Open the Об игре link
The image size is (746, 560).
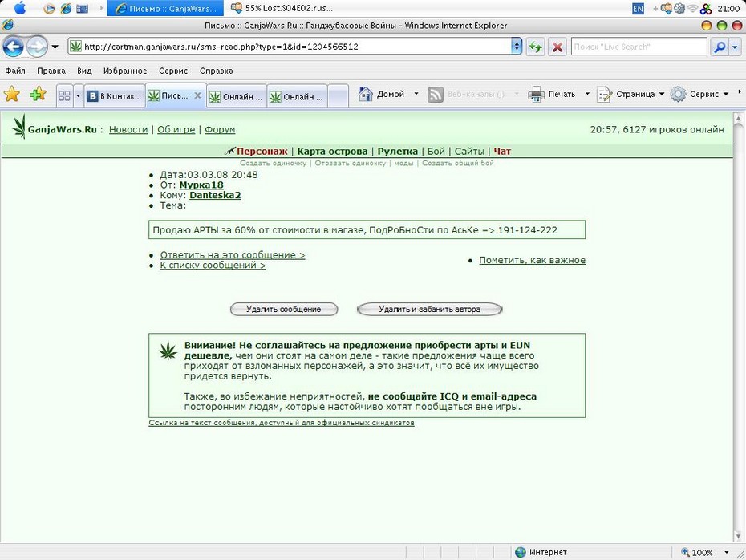[x=176, y=129]
